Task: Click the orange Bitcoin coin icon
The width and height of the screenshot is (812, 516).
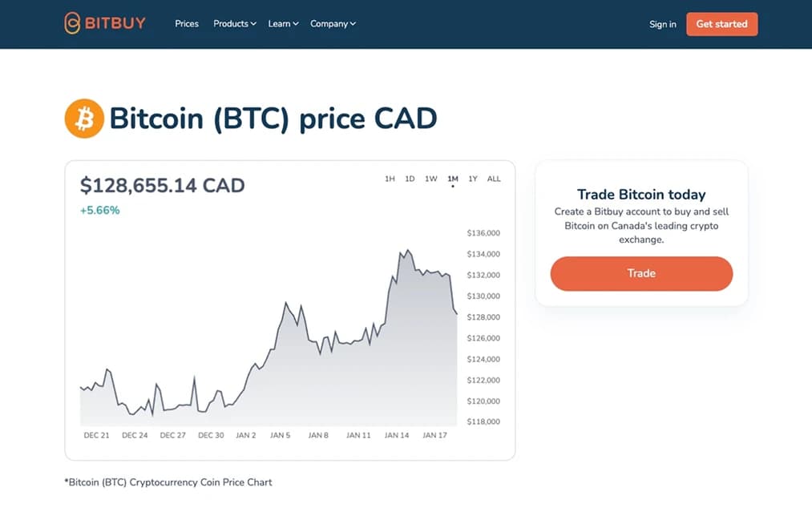Action: 83,118
